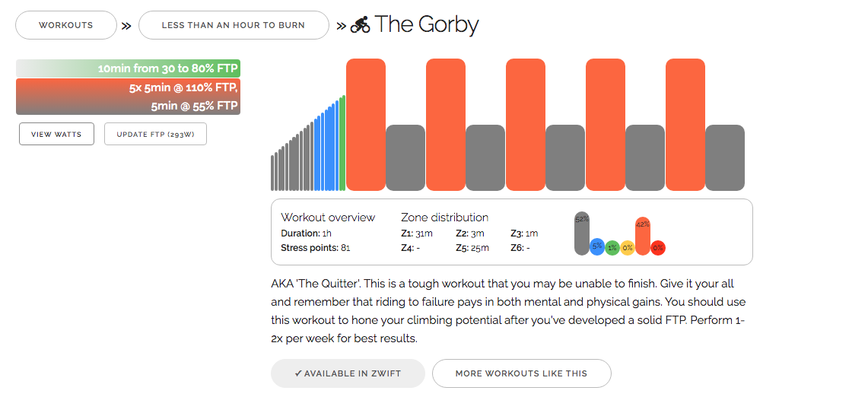Click the green 1% zone circle
Viewport: 868px width, 397px height.
pos(612,247)
